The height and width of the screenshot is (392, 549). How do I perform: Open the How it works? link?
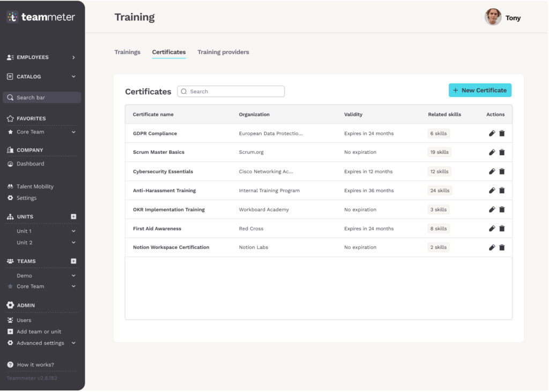[35, 365]
